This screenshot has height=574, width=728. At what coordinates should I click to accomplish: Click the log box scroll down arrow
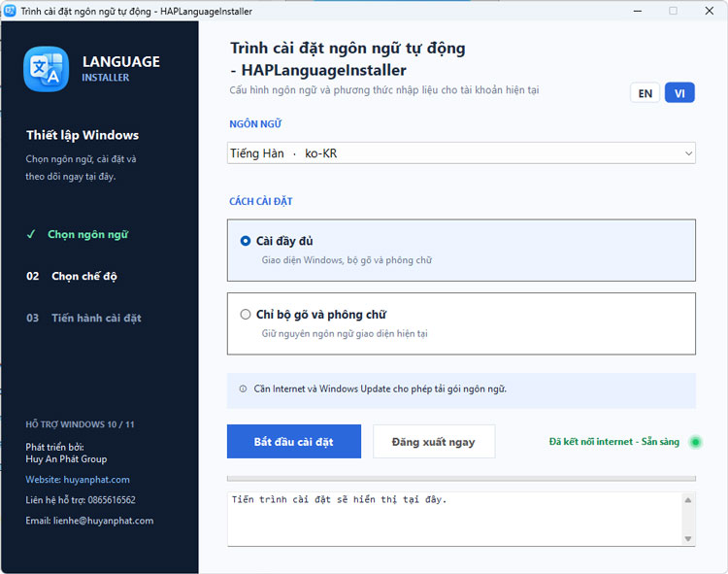(x=688, y=539)
